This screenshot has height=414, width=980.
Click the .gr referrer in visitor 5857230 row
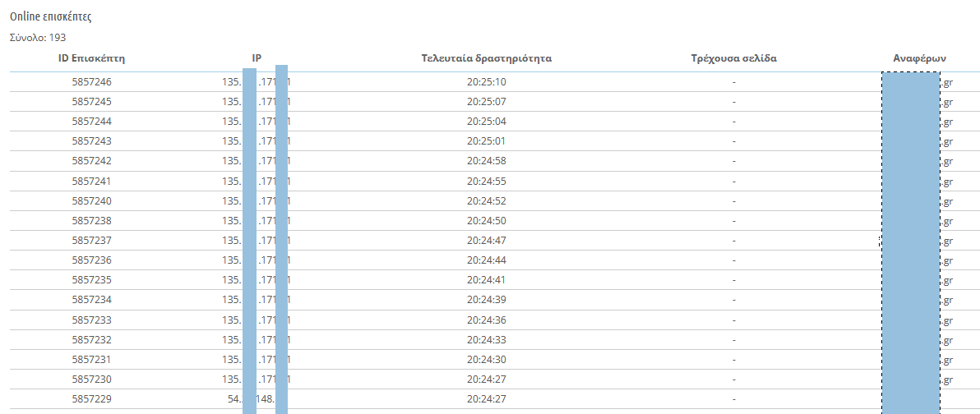click(946, 380)
